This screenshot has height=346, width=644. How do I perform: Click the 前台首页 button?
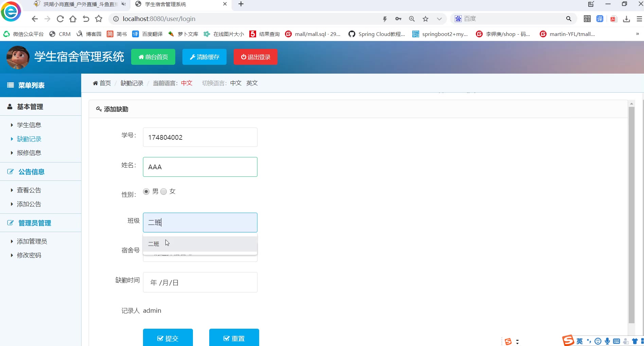click(153, 57)
